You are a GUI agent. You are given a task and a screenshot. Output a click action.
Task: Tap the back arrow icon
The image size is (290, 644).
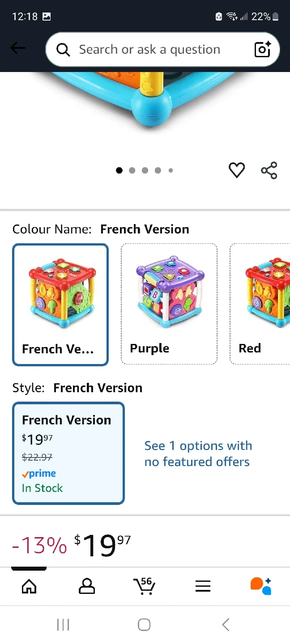click(x=18, y=48)
